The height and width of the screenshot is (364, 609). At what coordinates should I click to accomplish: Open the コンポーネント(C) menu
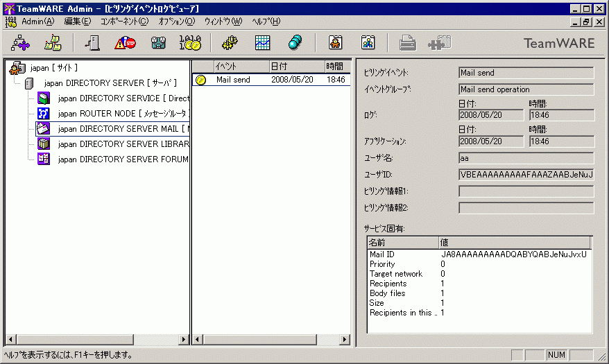pos(124,21)
